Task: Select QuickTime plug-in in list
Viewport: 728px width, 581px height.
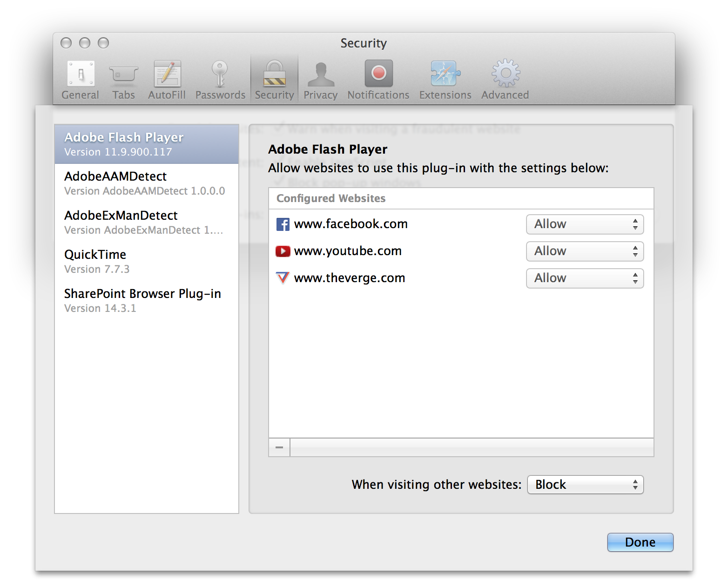Action: 147,262
